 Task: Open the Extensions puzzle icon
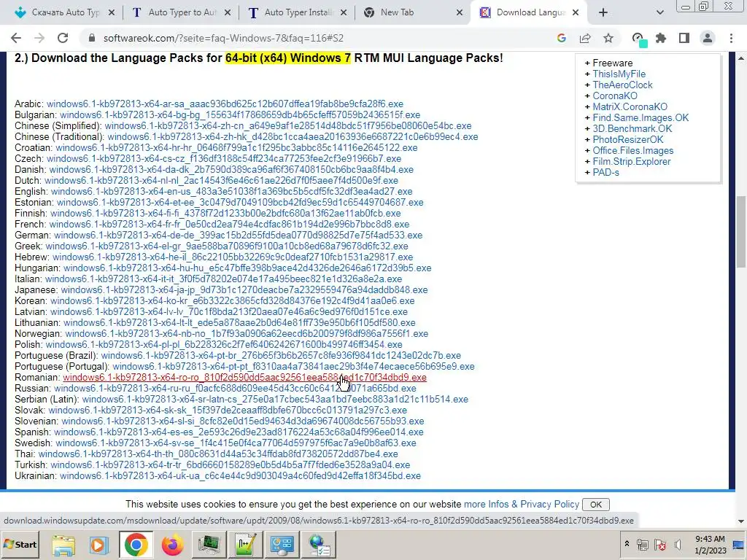tap(661, 38)
